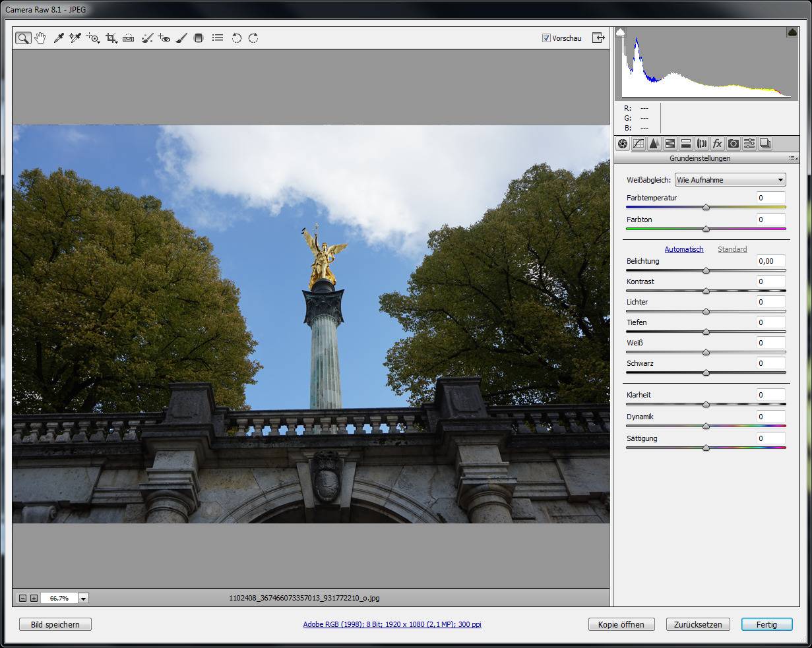Select the White Balance eyedropper tool
The width and height of the screenshot is (812, 648).
58,38
